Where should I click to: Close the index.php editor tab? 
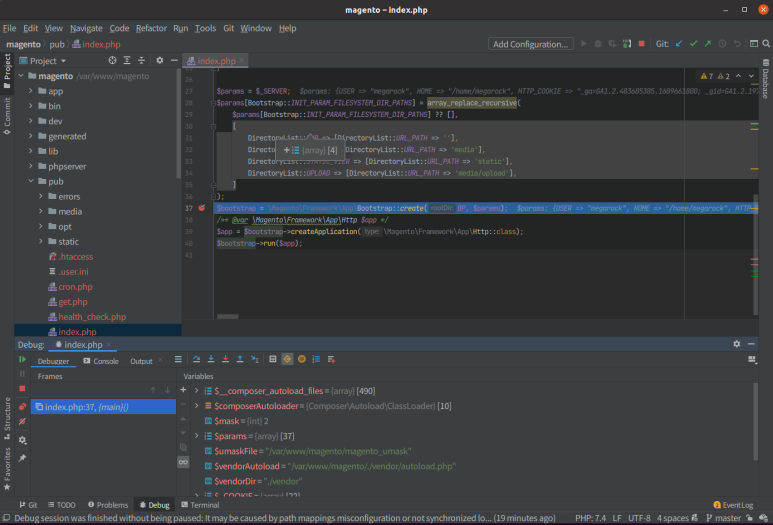242,61
